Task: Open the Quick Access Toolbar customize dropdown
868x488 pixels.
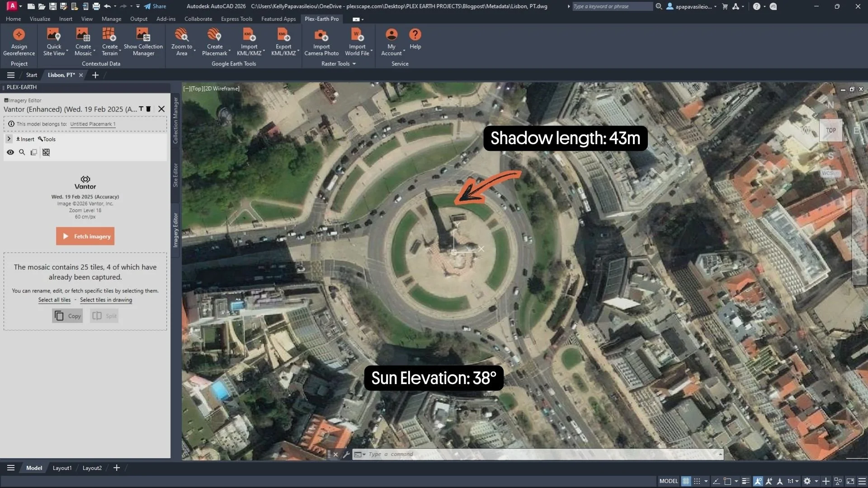Action: [x=138, y=6]
